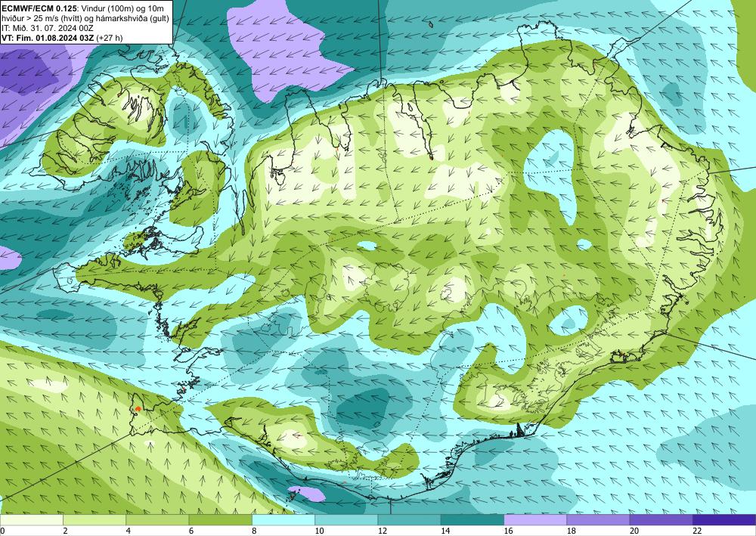Click the '4' label on the wind scale
The image size is (756, 536).
pos(129,531)
